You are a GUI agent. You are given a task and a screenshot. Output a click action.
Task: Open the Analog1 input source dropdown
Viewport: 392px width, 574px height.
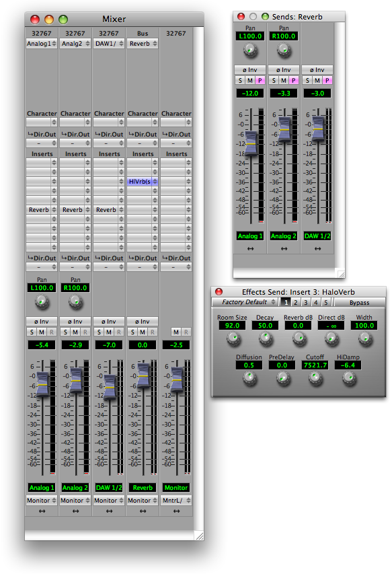pyautogui.click(x=41, y=44)
